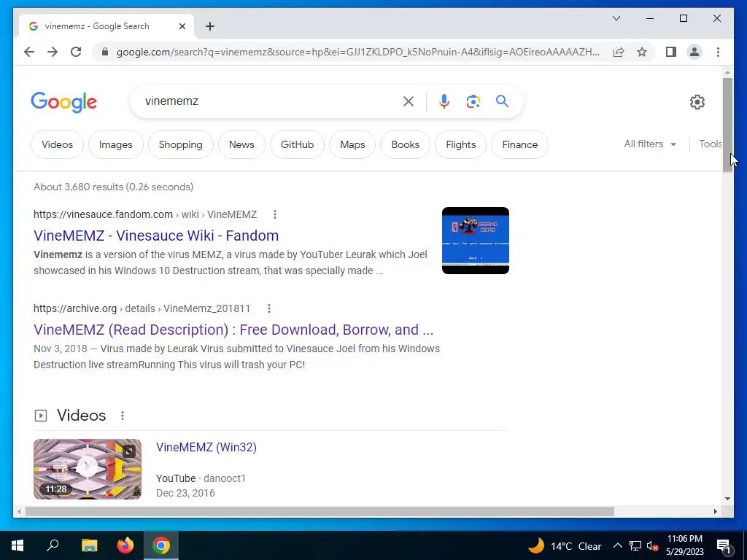
Task: Filter results by News
Action: pos(241,144)
